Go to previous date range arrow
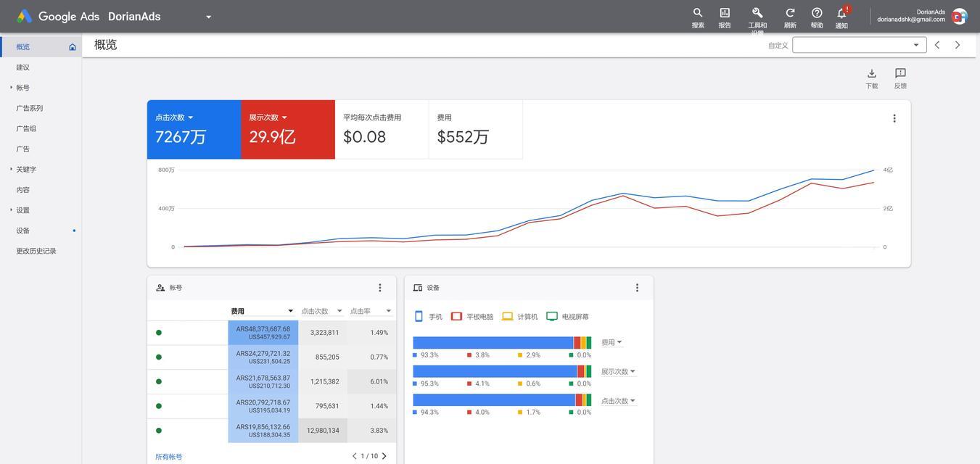Image resolution: width=980 pixels, height=464 pixels. (x=937, y=45)
